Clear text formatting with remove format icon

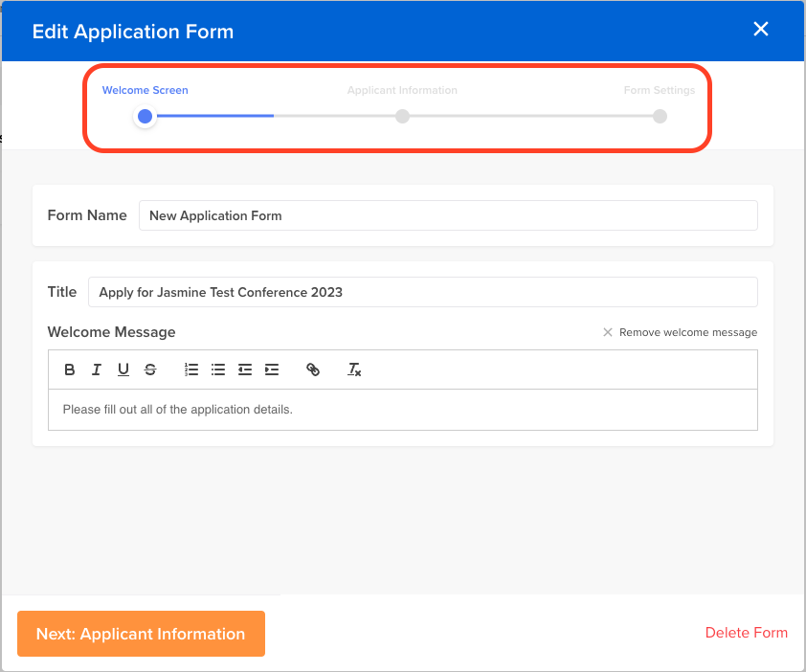coord(354,370)
